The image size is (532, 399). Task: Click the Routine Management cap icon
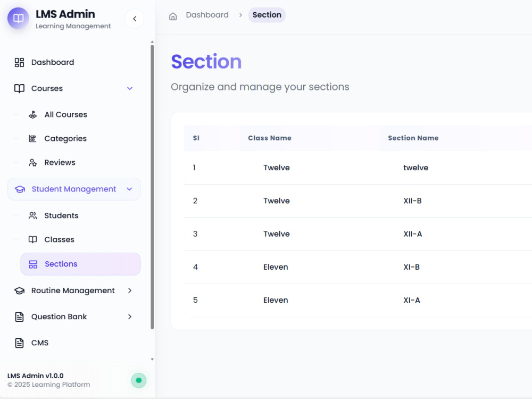(x=19, y=291)
